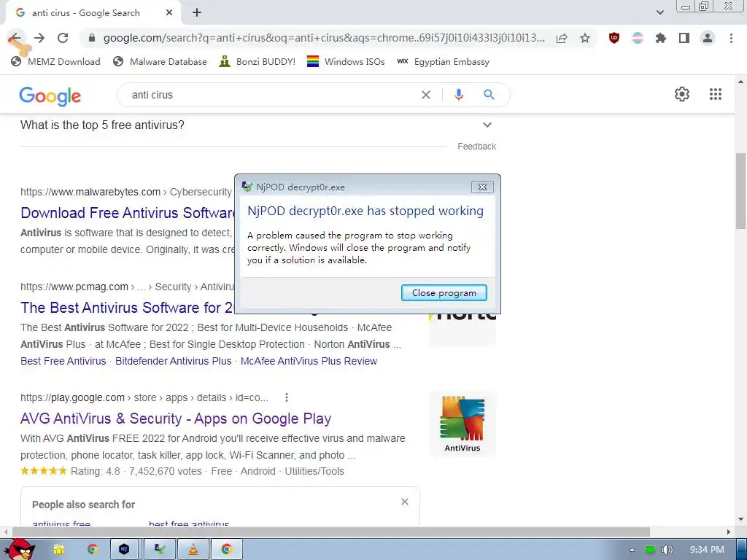Screen dimensions: 747x560
Task: Click the Google logo
Action: (x=50, y=96)
